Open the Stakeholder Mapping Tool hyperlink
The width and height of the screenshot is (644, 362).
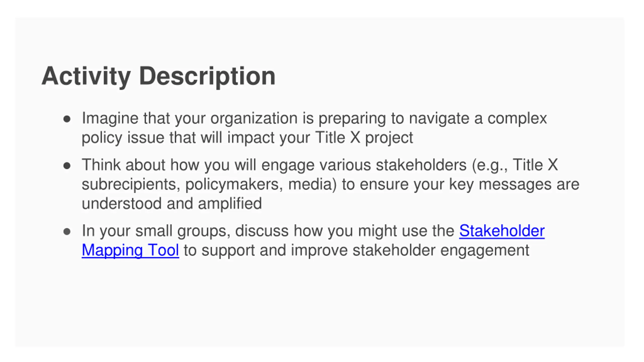pyautogui.click(x=502, y=231)
